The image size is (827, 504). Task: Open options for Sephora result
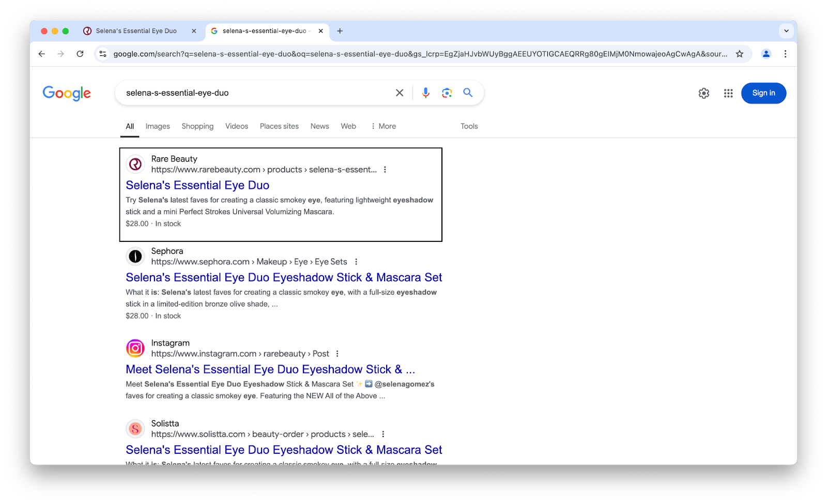click(356, 262)
